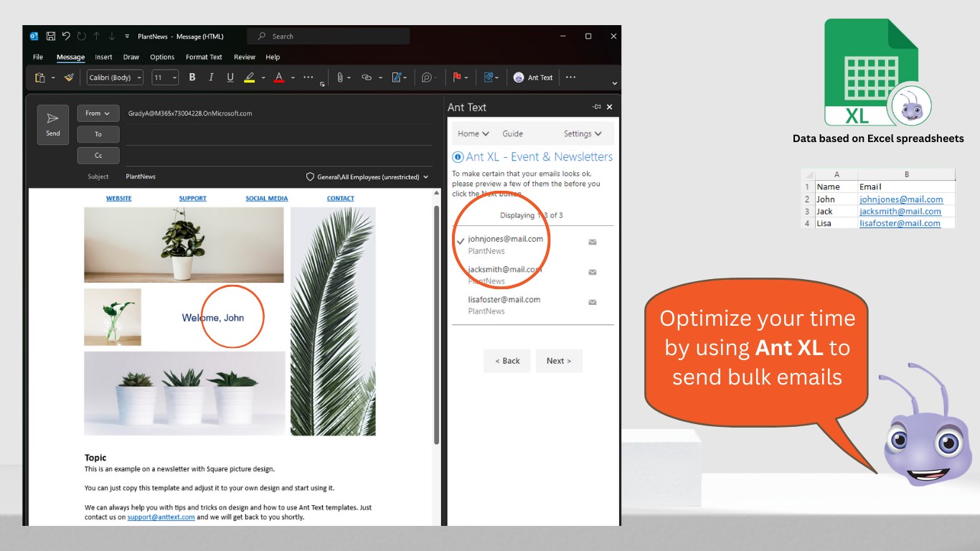Expand the ribbon display options chevron
The height and width of the screenshot is (551, 980).
point(614,83)
